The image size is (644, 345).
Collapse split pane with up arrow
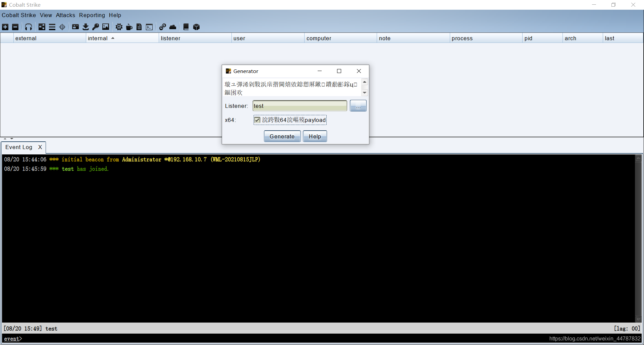click(x=5, y=138)
